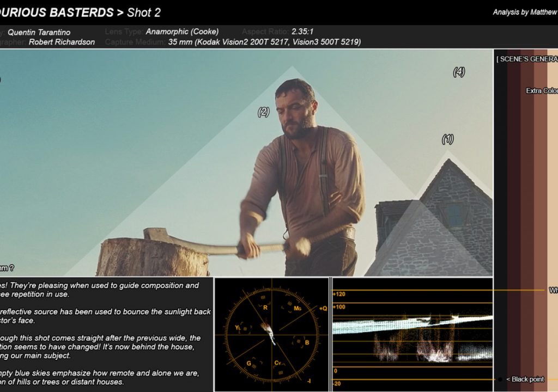This screenshot has height=392, width=558.
Task: Click the waveform monitor display
Action: (x=413, y=335)
